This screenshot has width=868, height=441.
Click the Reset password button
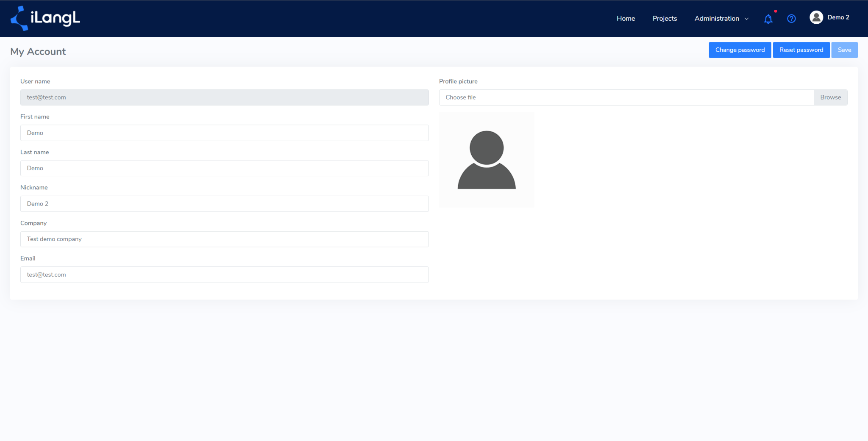tap(801, 50)
